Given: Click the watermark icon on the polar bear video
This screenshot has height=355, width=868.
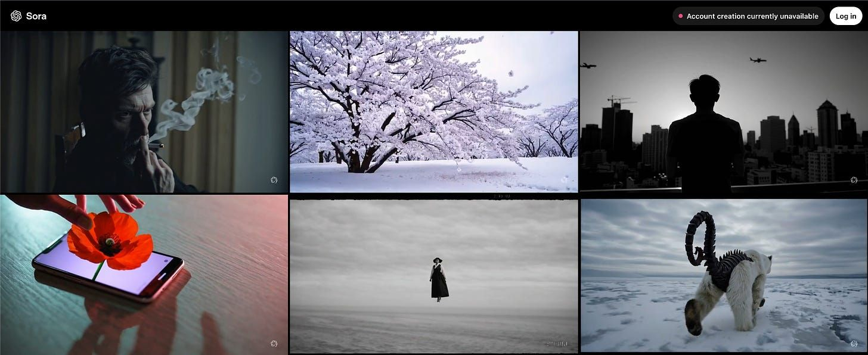Looking at the screenshot, I should [x=854, y=343].
